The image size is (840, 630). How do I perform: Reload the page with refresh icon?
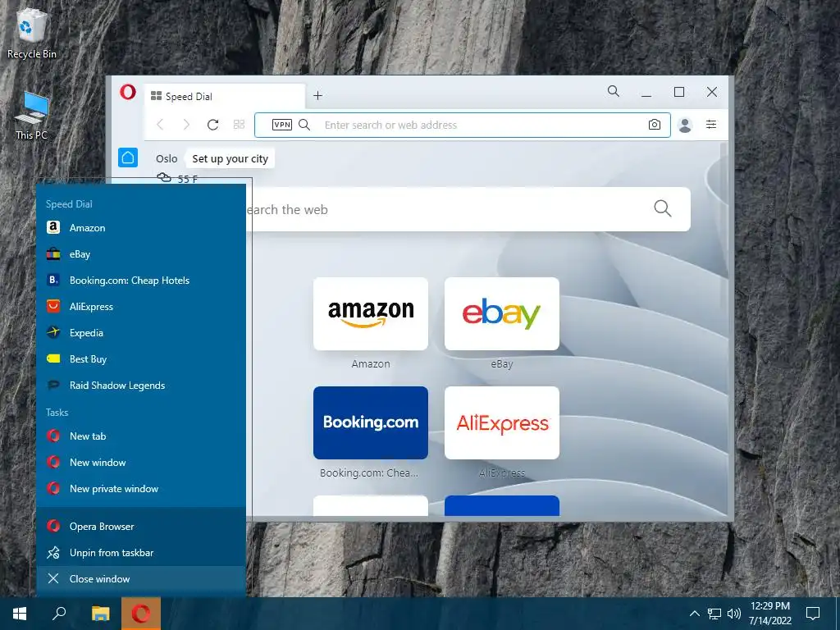click(212, 125)
